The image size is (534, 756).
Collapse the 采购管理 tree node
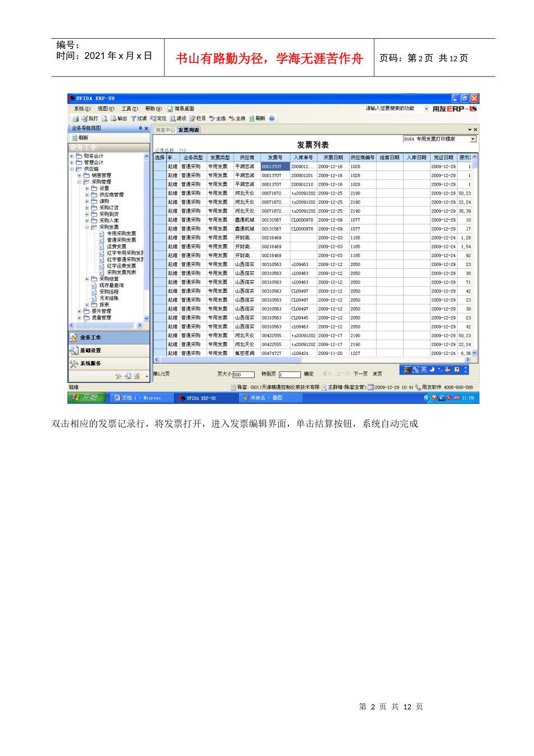point(79,182)
